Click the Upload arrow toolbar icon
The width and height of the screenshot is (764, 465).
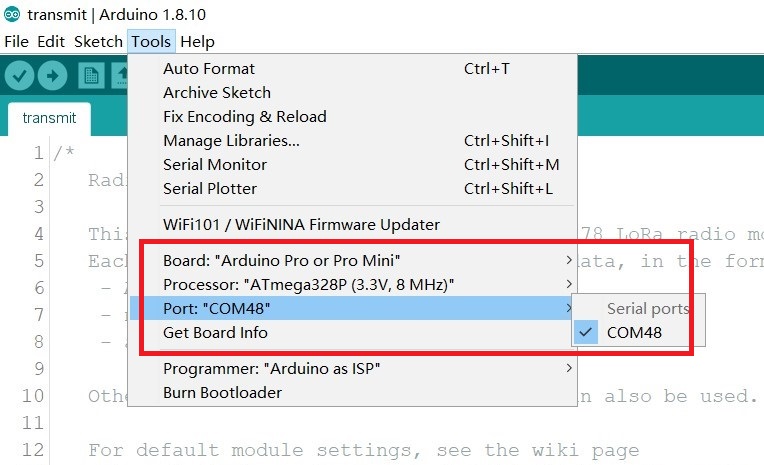(x=53, y=76)
